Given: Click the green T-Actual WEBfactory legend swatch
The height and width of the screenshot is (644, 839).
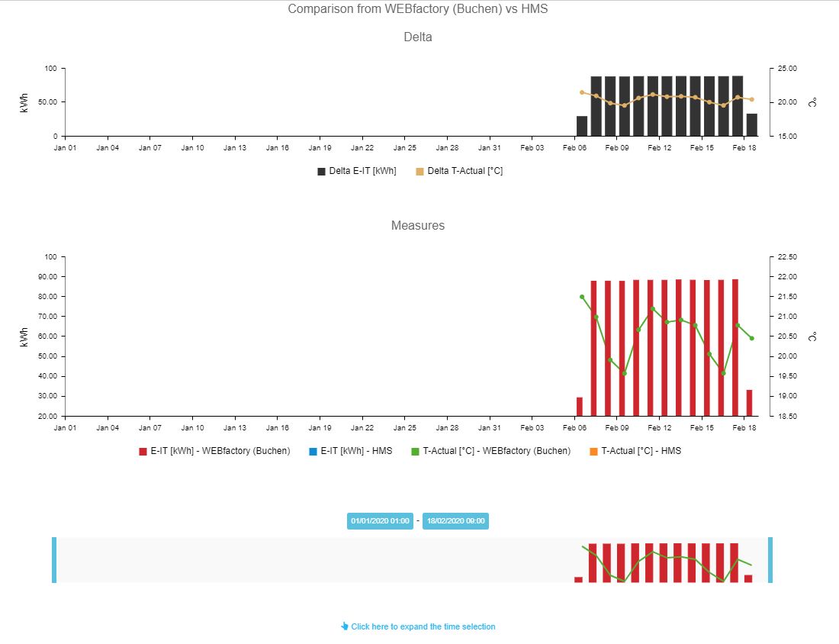Looking at the screenshot, I should coord(415,452).
